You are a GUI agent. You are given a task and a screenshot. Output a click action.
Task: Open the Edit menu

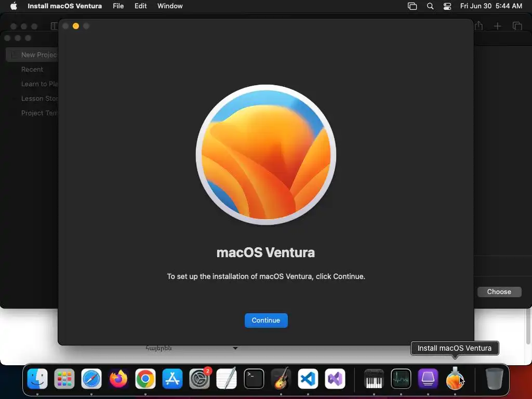140,6
